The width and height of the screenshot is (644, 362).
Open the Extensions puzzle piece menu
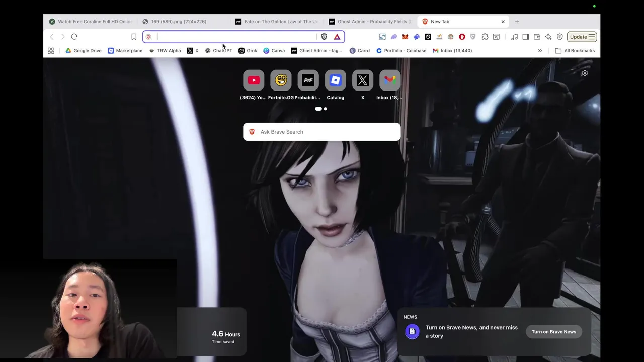click(x=485, y=37)
